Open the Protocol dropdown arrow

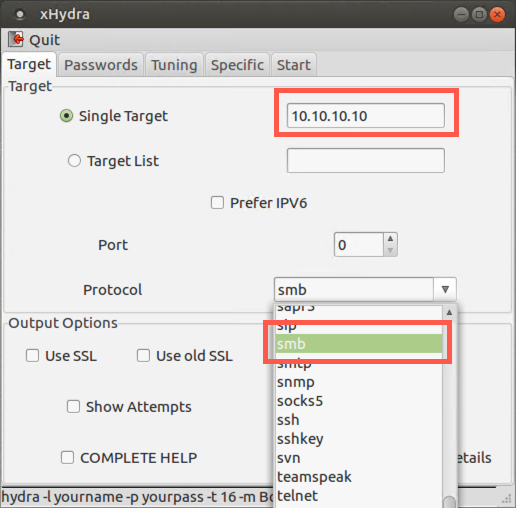(445, 289)
